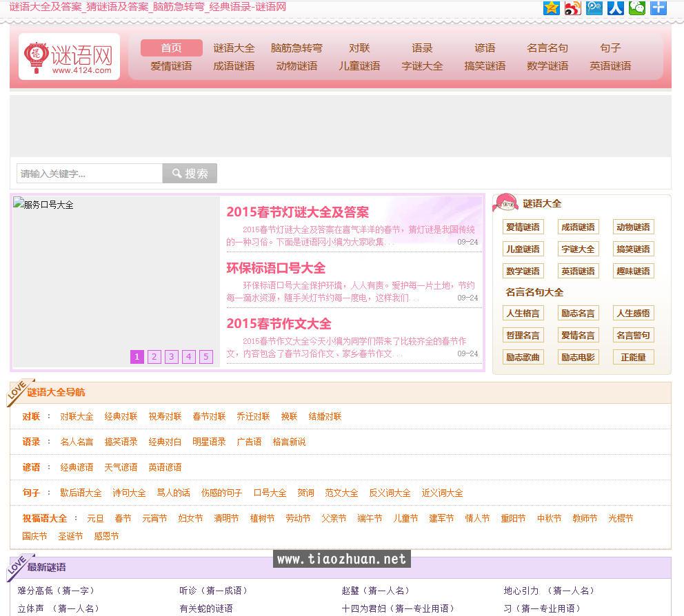Click the girl face icon beside 谜语大全

pos(505,203)
